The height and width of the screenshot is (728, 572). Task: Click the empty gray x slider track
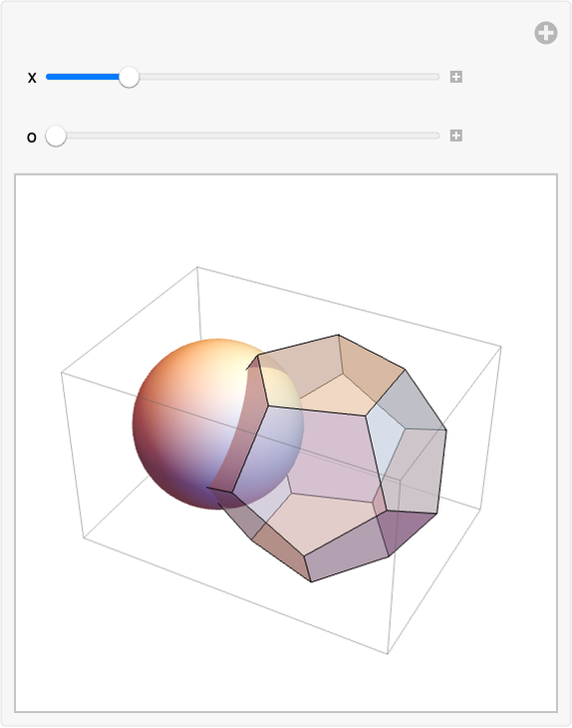point(289,77)
